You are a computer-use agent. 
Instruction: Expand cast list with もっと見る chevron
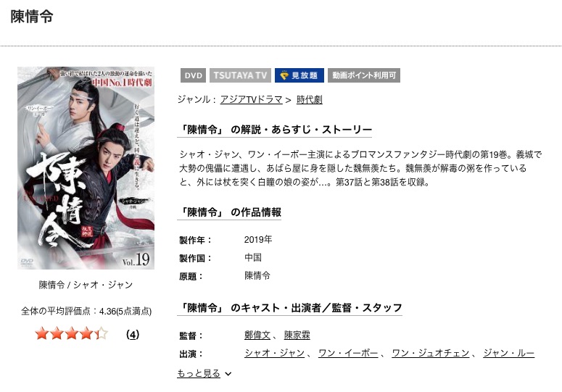[228, 374]
